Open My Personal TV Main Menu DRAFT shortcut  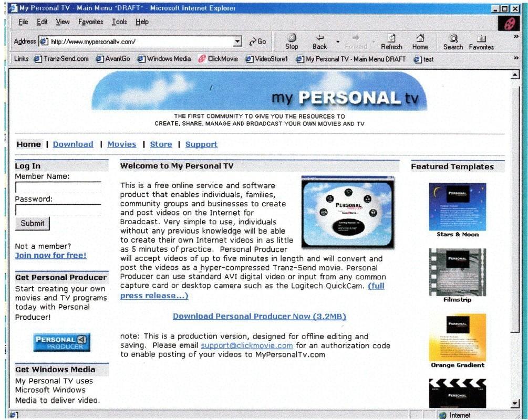[351, 59]
